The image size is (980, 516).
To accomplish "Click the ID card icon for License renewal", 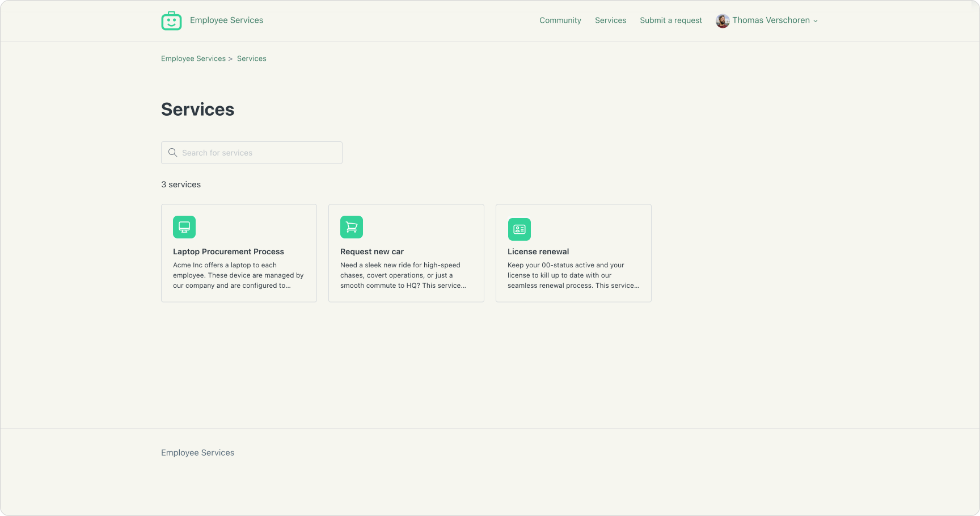I will coord(519,229).
